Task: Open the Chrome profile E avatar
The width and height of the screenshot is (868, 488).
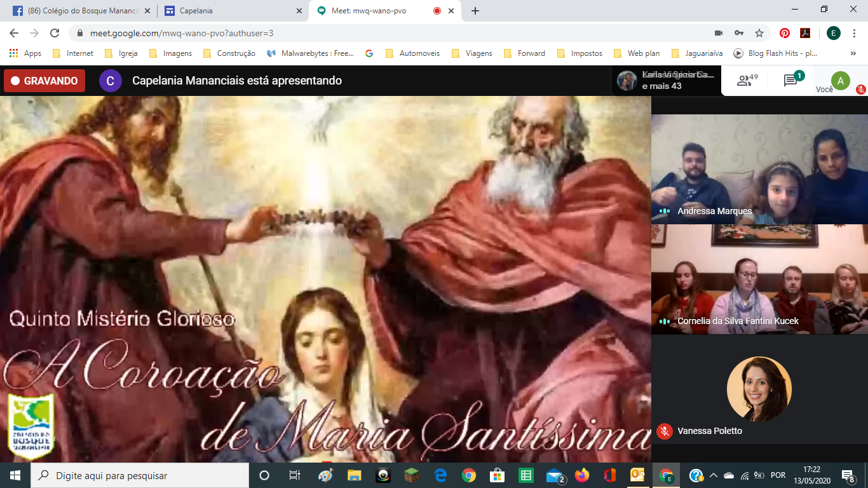Action: click(x=833, y=33)
